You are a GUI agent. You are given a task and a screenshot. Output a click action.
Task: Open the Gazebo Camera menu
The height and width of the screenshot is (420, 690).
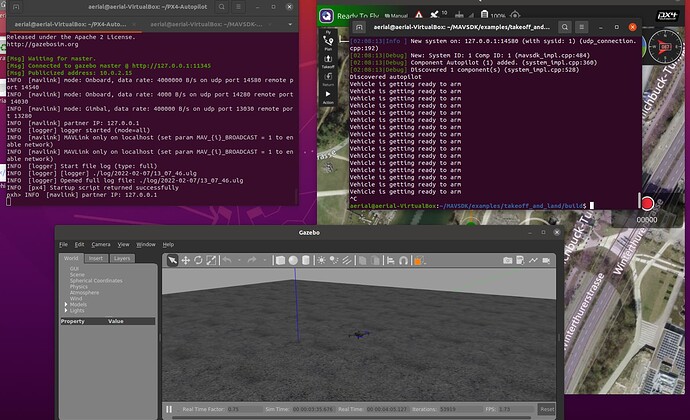(x=101, y=244)
